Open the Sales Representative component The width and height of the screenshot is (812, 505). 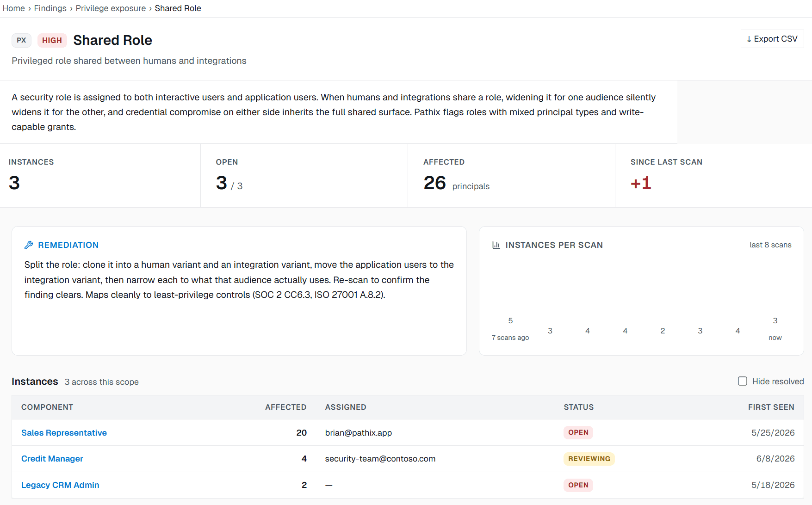pos(64,433)
